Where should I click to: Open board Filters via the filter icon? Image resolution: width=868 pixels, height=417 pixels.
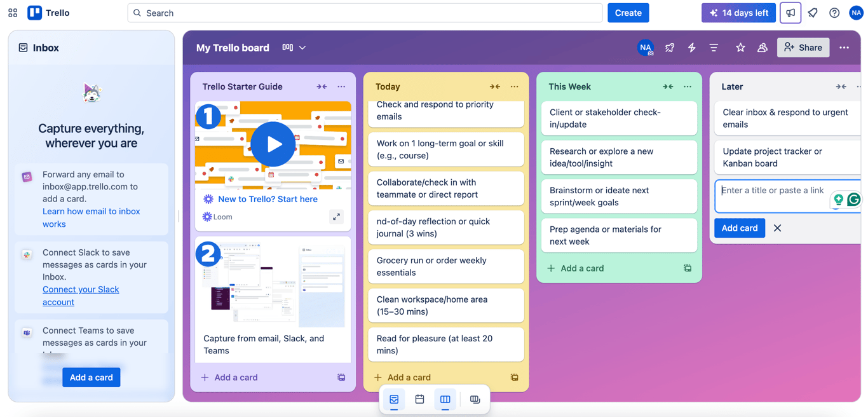713,48
